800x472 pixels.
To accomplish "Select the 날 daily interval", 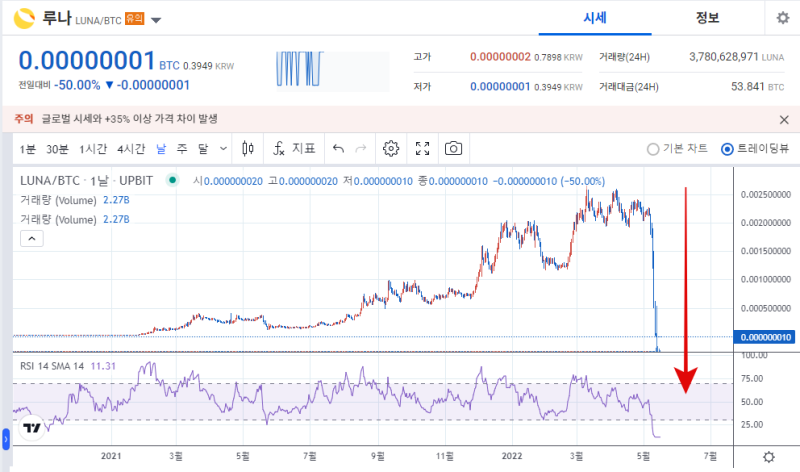I will pyautogui.click(x=161, y=149).
